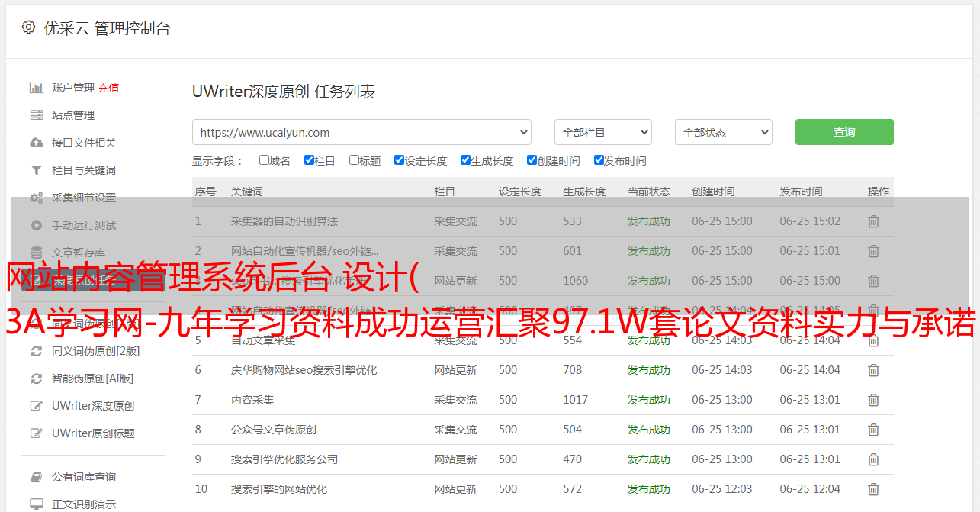
Task: Click the 账户管理 bar chart icon
Action: coord(36,88)
